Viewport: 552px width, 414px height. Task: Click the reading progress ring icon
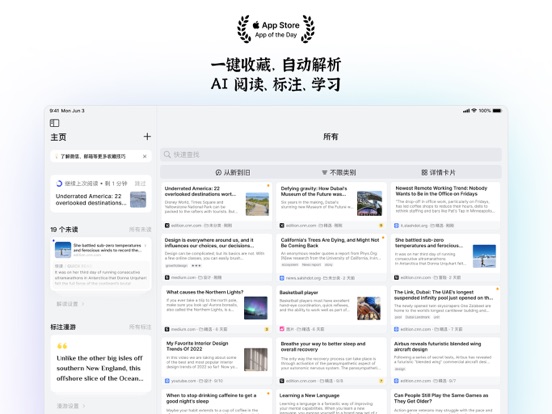pos(59,183)
